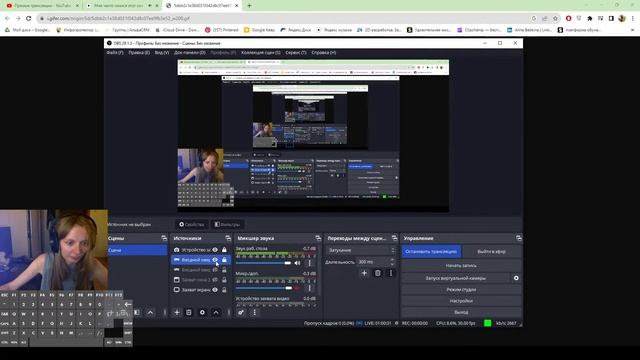The height and width of the screenshot is (360, 640).
Task: Open the Edit menu in OBS
Action: [x=139, y=53]
